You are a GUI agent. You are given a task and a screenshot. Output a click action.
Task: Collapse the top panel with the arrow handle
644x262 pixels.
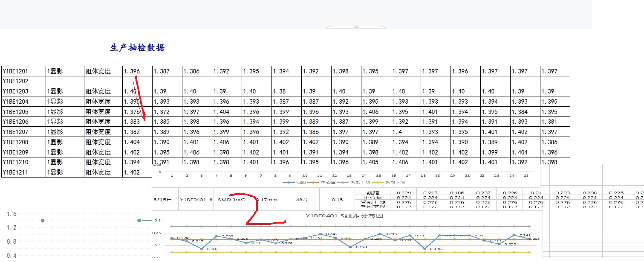pos(356,27)
